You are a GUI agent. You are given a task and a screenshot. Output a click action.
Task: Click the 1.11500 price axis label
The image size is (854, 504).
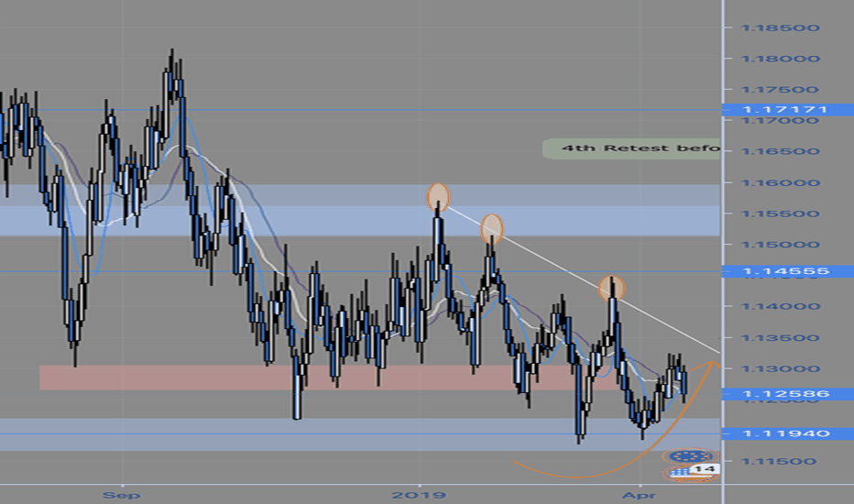pyautogui.click(x=780, y=462)
